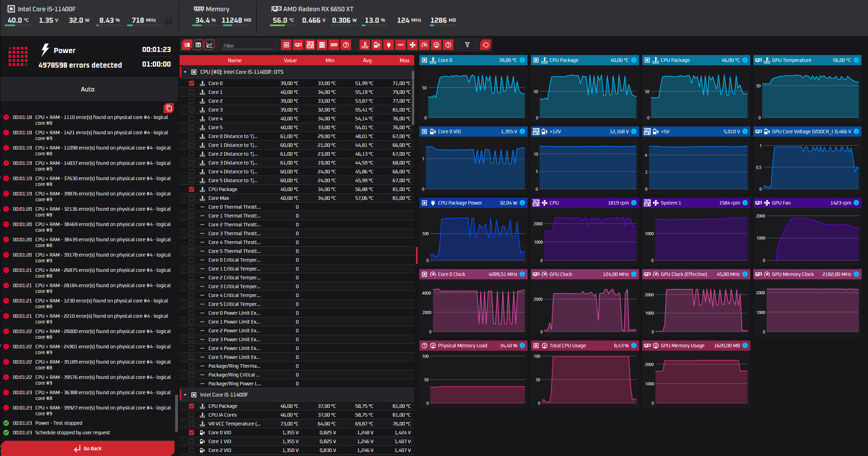Uncheck the Core 0 VID row checkbox
This screenshot has height=456, width=868.
tap(191, 433)
